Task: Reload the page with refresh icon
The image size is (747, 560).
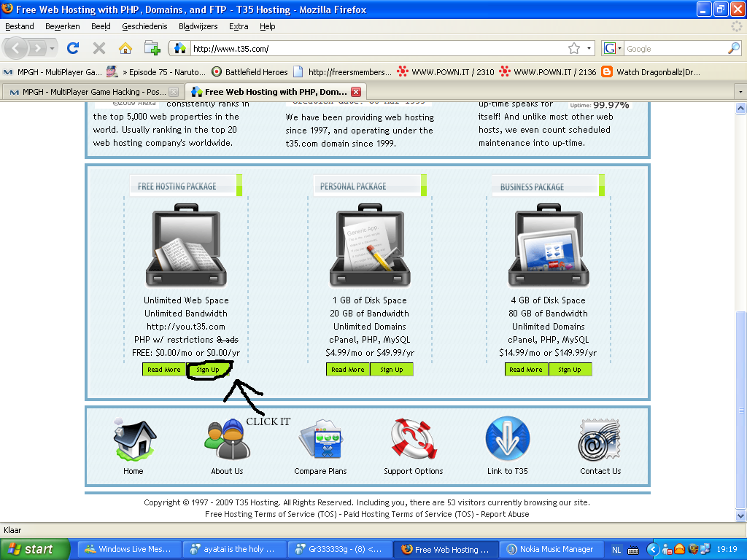Action: [73, 48]
